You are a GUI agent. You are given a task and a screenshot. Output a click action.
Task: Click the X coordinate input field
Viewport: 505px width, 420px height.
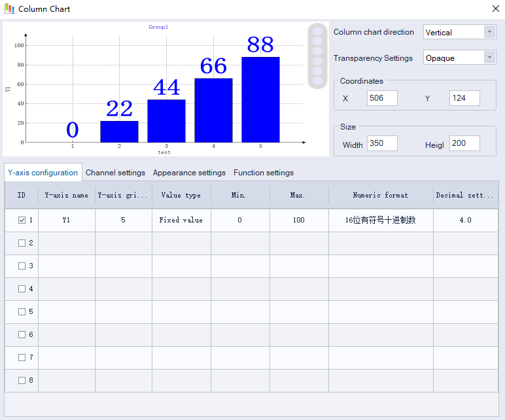382,98
